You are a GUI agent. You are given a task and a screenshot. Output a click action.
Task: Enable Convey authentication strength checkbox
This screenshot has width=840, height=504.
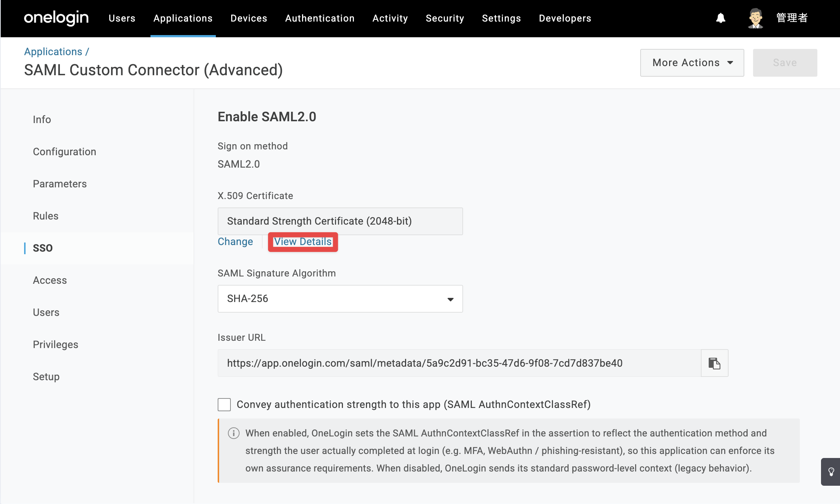click(x=224, y=405)
